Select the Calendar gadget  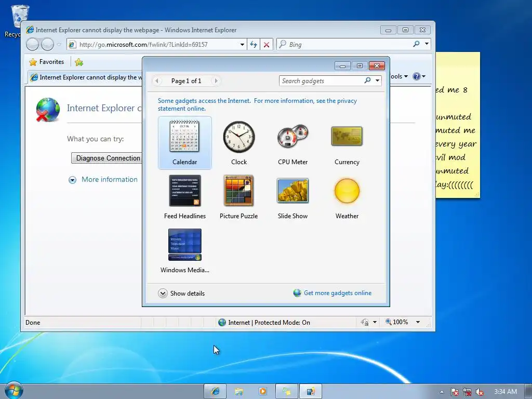[184, 142]
